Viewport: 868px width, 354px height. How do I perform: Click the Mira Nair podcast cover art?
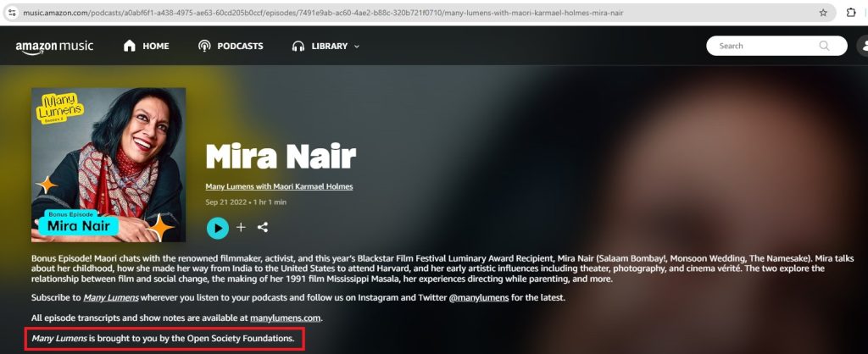[x=108, y=165]
